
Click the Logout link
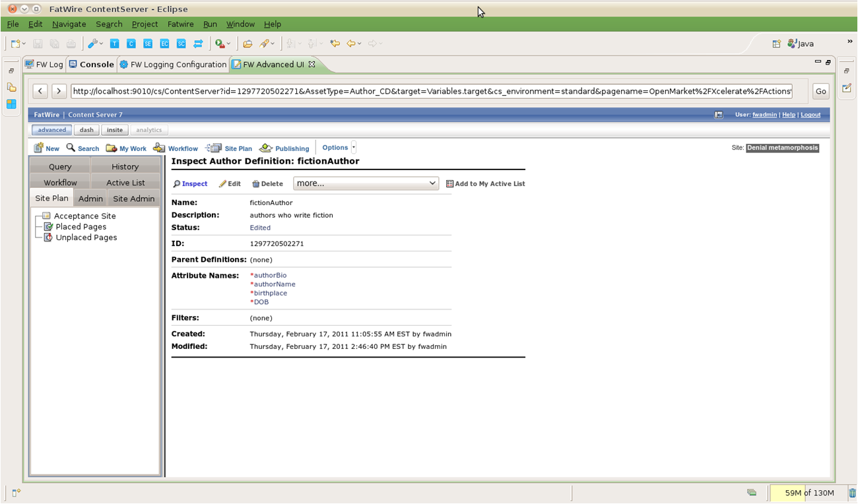pyautogui.click(x=810, y=115)
